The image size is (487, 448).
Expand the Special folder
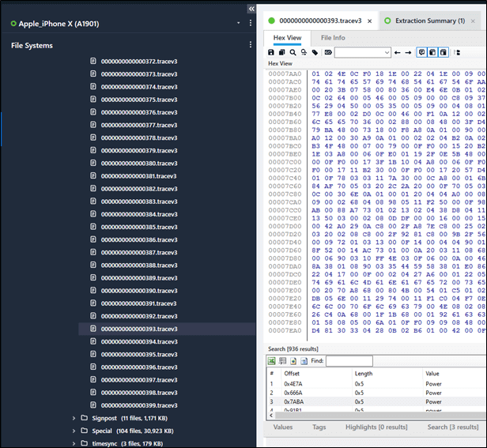click(x=74, y=431)
